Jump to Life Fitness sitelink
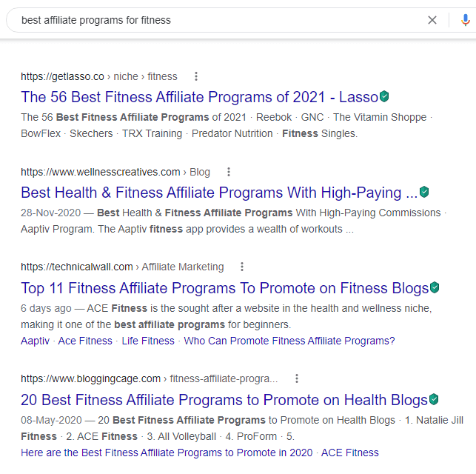 tap(148, 341)
